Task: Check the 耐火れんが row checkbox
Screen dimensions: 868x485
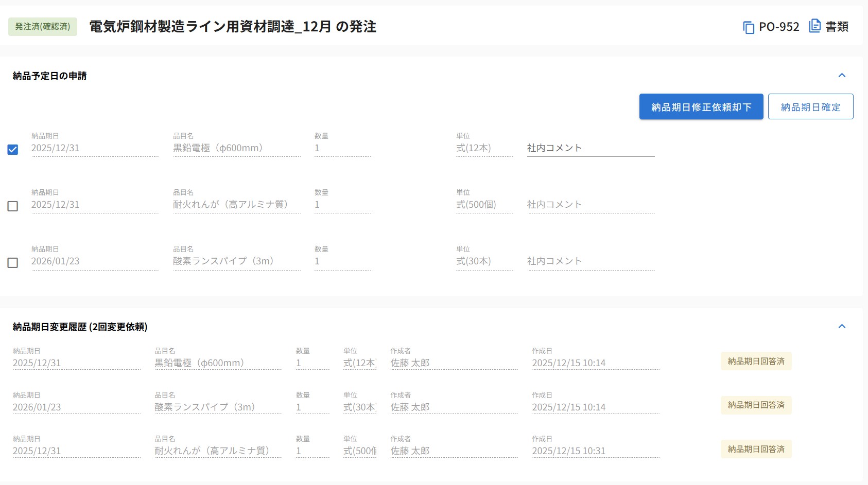Action: (x=13, y=206)
